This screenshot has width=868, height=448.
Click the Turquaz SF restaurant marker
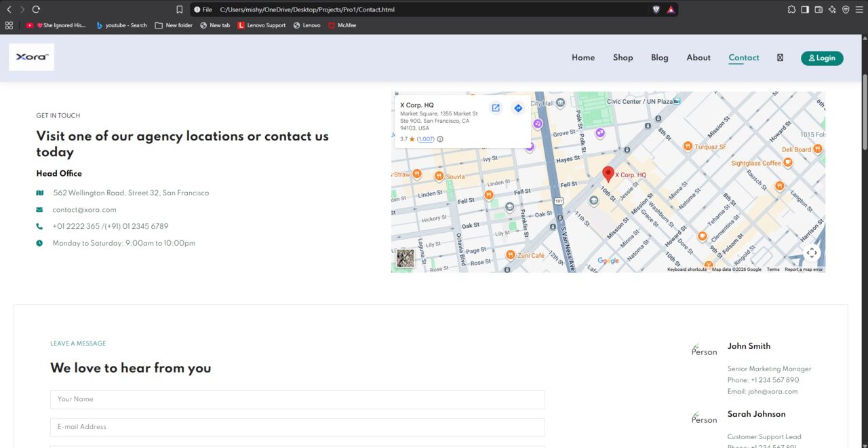pos(688,147)
